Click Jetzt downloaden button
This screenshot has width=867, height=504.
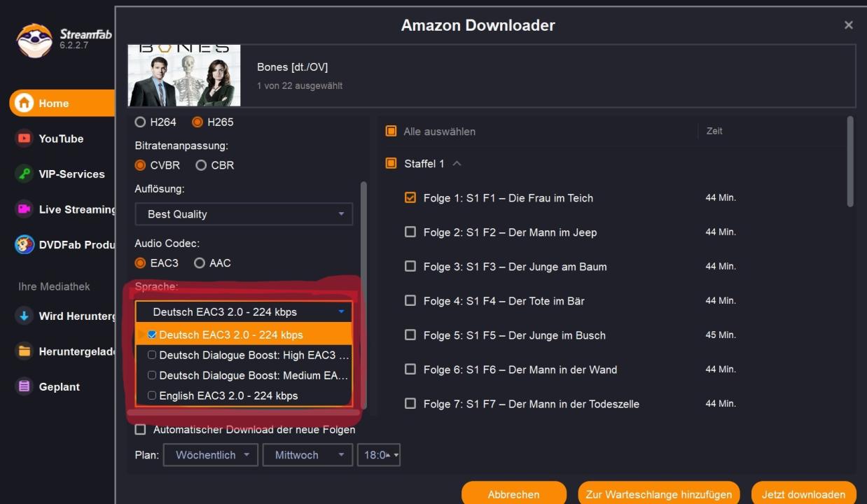click(x=803, y=493)
